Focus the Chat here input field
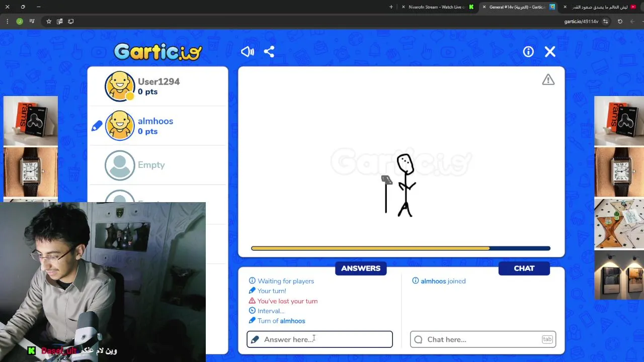The image size is (644, 362). click(483, 339)
